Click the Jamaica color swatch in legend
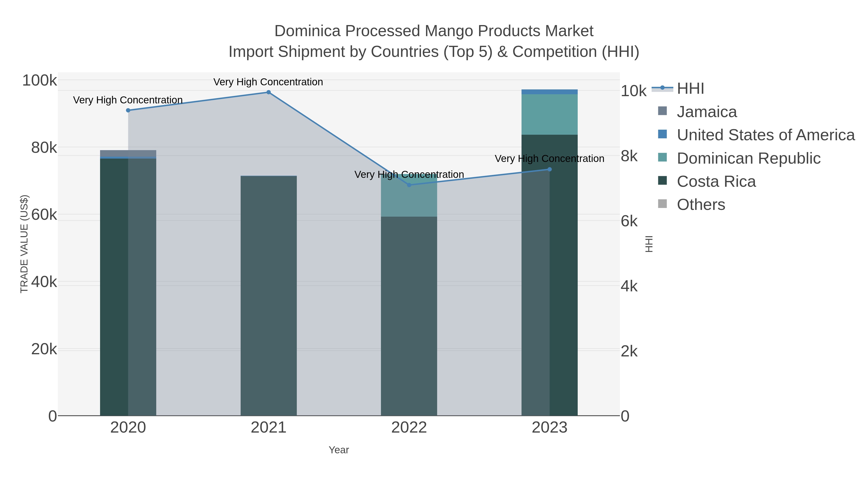 coord(663,111)
